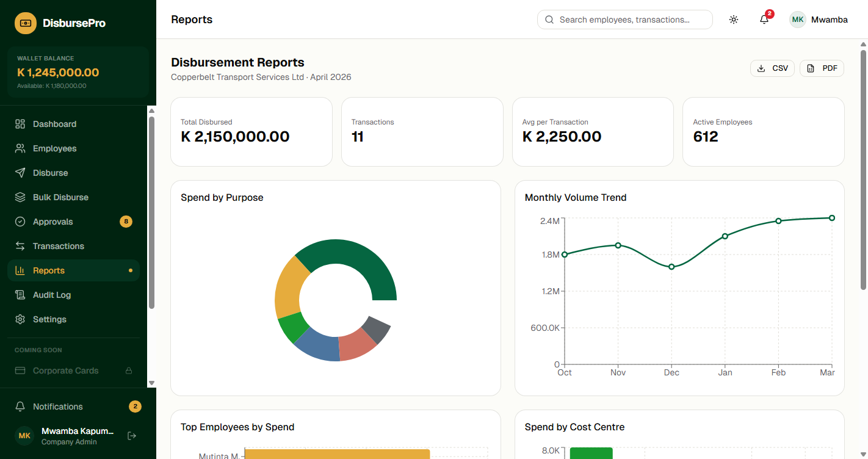Click the Wallet Balance K 1,245,000.00 panel
This screenshot has width=868, height=459.
[78, 72]
